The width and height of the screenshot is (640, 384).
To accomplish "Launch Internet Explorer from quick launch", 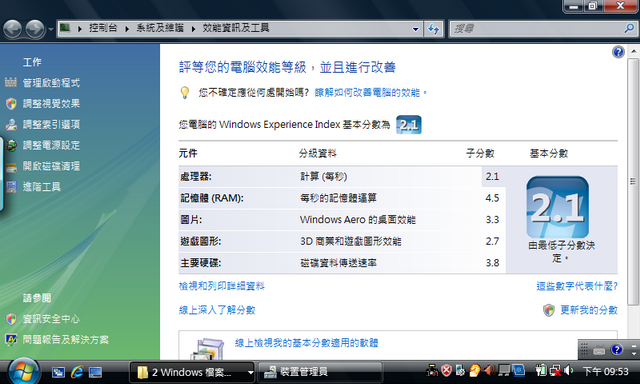I will point(77,372).
